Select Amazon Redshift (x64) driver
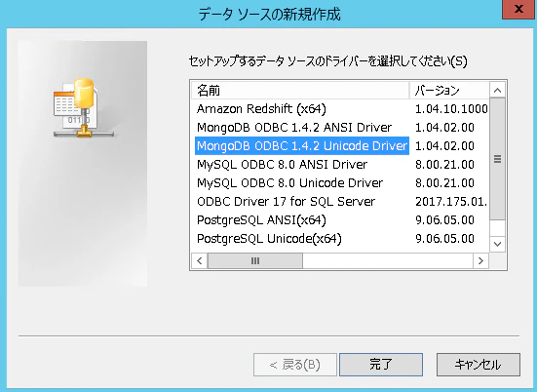Image resolution: width=537 pixels, height=392 pixels. click(261, 109)
